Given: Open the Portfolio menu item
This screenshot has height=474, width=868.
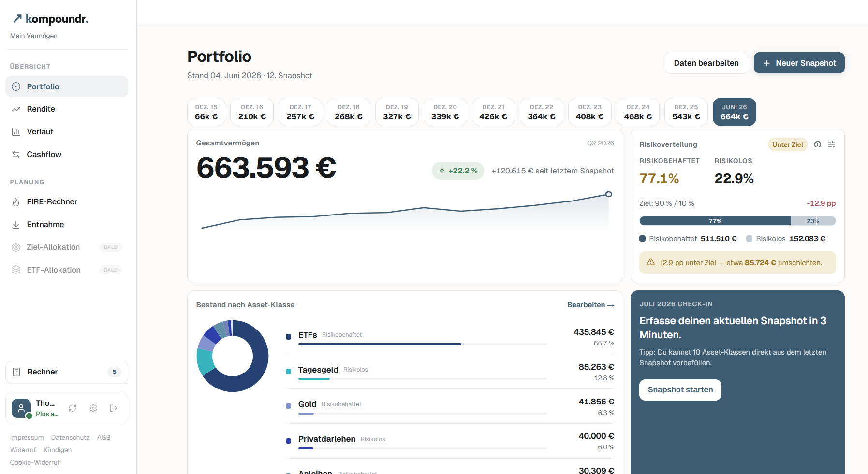Looking at the screenshot, I should tap(67, 86).
